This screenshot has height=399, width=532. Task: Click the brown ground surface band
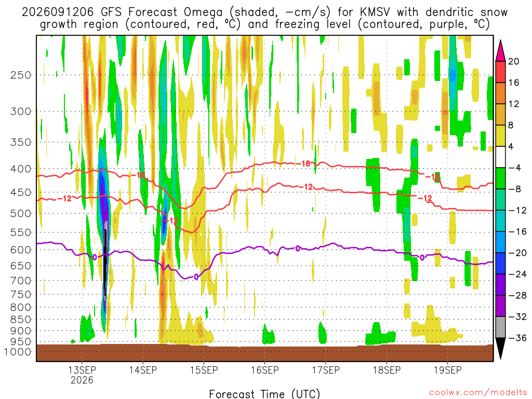coord(264,353)
